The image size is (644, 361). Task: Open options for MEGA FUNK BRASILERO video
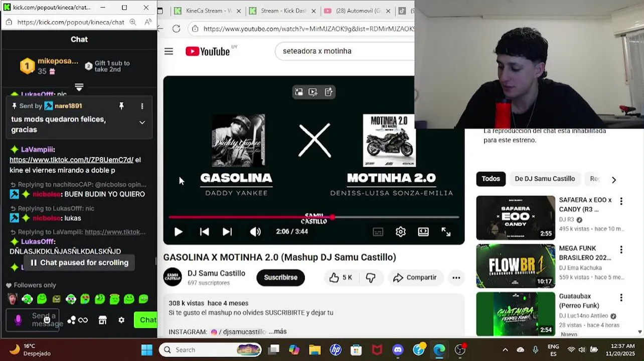click(x=621, y=250)
